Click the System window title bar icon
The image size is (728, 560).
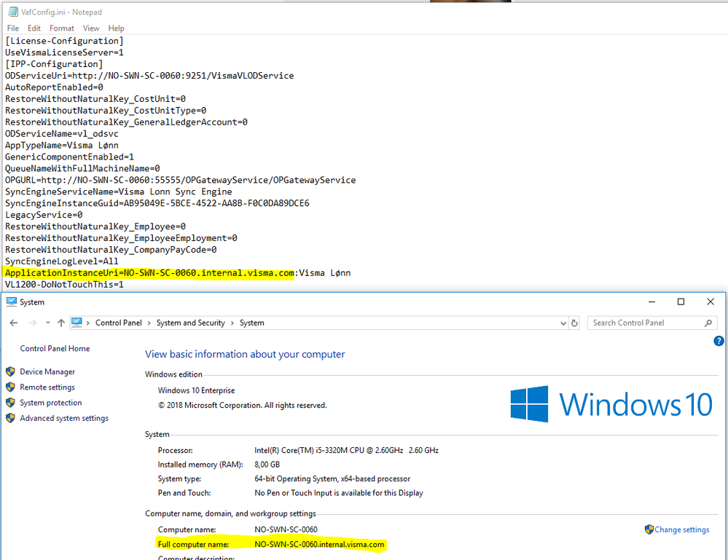coord(12,302)
